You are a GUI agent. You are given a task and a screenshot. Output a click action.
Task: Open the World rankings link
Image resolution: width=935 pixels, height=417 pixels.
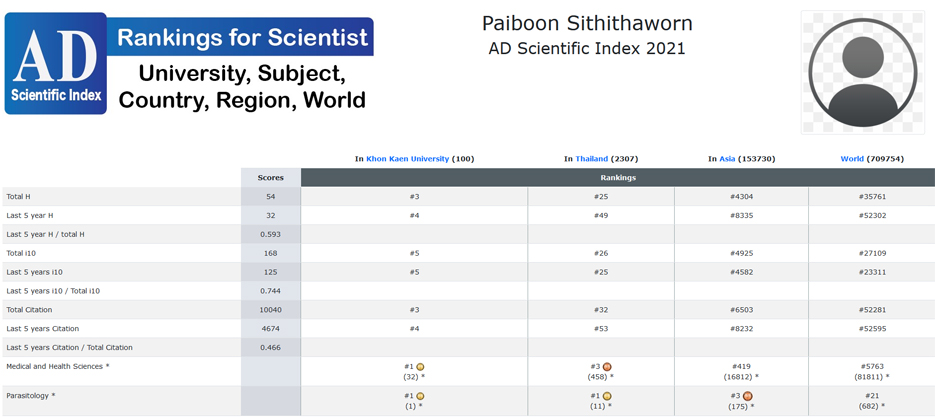(852, 159)
